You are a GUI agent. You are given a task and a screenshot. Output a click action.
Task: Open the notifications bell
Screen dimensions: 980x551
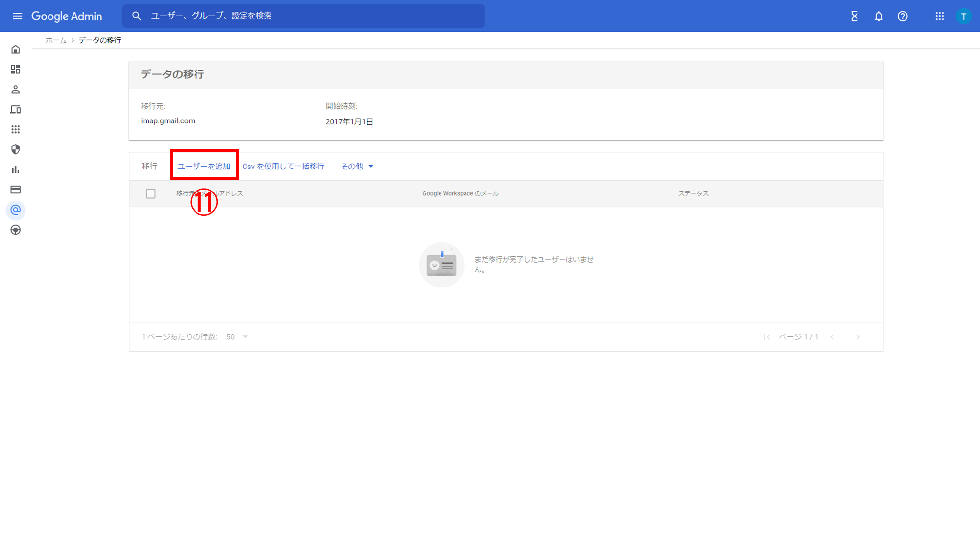point(879,16)
